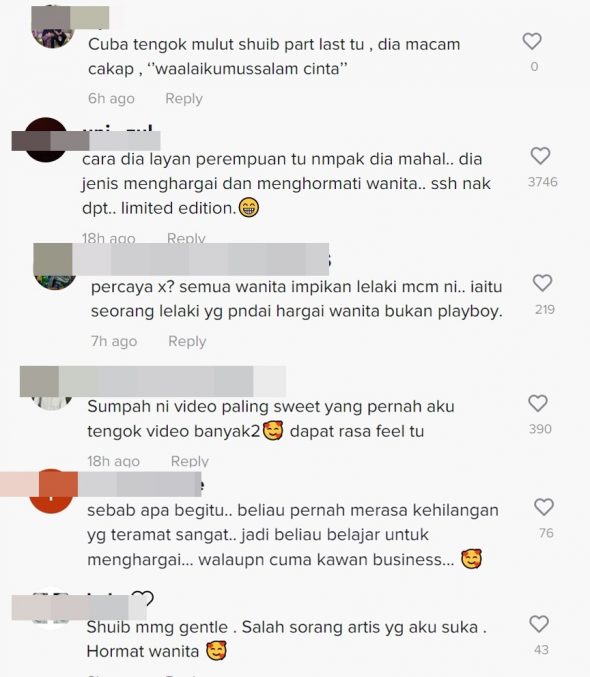
Task: Tap heart on 'percaya x?' comment
Action: click(x=542, y=283)
